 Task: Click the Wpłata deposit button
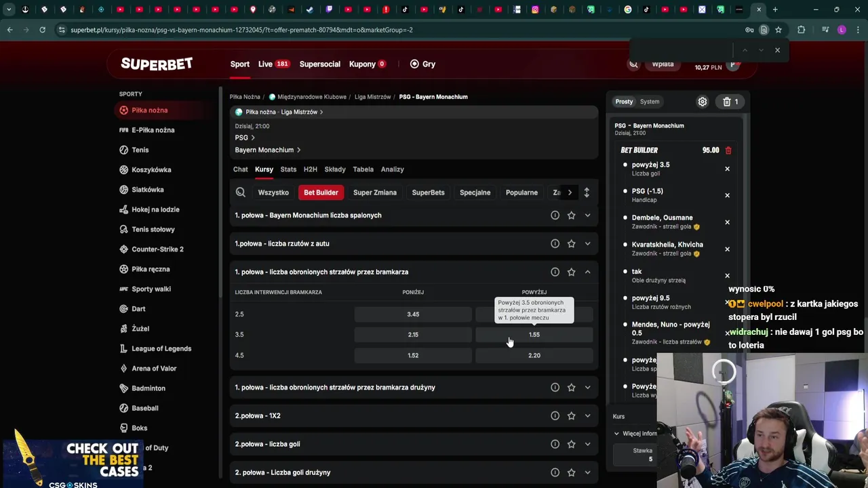[663, 64]
